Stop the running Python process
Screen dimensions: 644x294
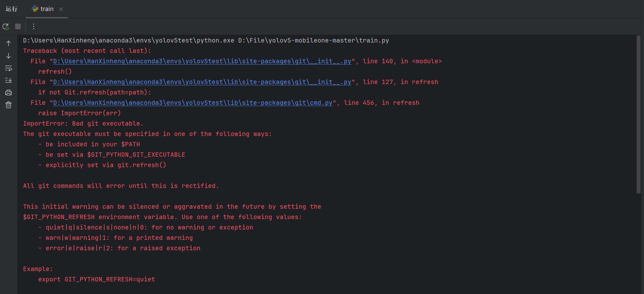click(18, 26)
